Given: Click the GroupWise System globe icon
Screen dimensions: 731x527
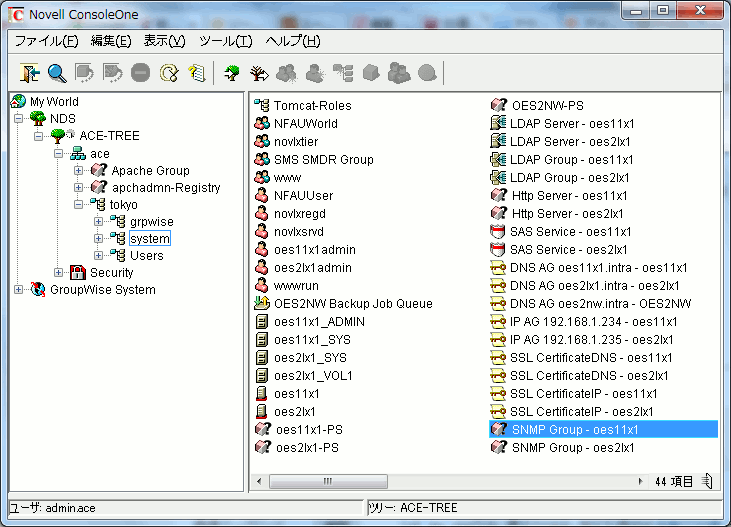Looking at the screenshot, I should [38, 289].
